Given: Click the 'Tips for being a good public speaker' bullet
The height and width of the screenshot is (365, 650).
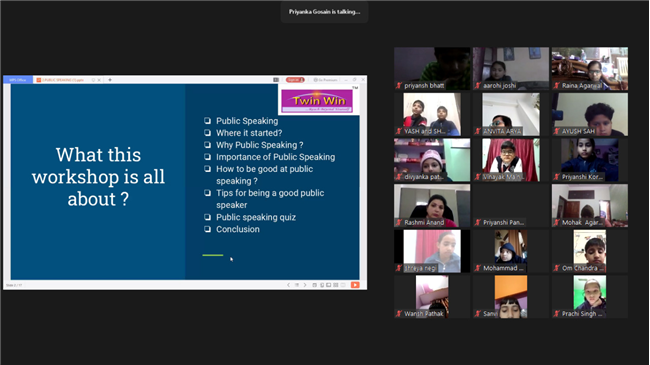Looking at the screenshot, I should pyautogui.click(x=270, y=199).
